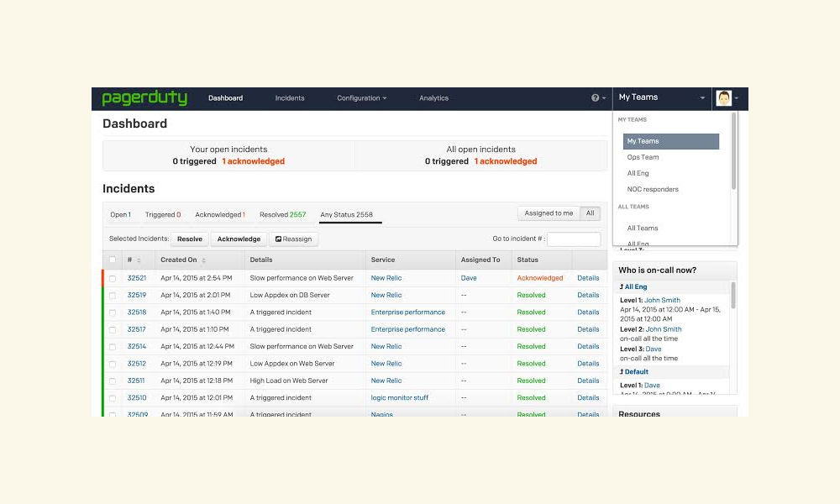840x504 pixels.
Task: Open incident number 32517 link
Action: (x=137, y=329)
